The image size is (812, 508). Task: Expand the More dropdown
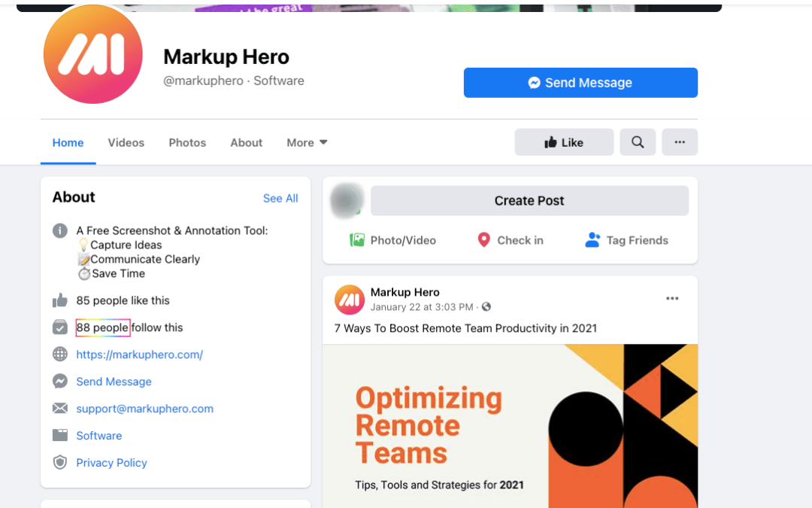[307, 142]
